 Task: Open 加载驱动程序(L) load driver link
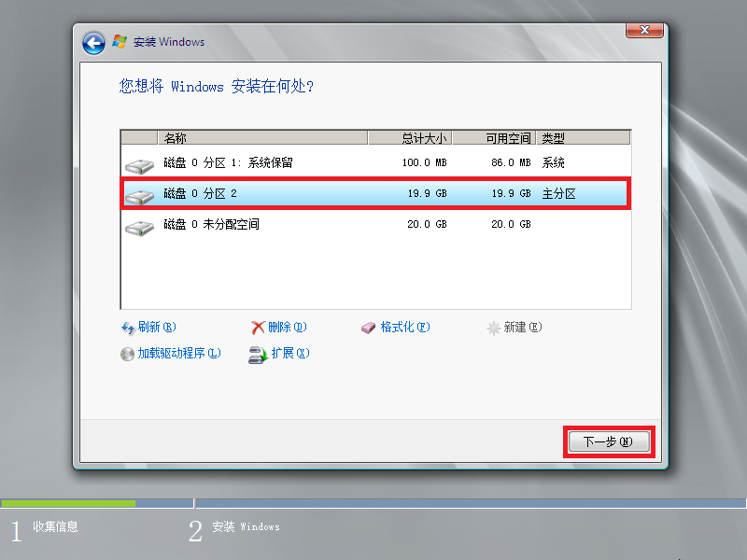point(179,353)
